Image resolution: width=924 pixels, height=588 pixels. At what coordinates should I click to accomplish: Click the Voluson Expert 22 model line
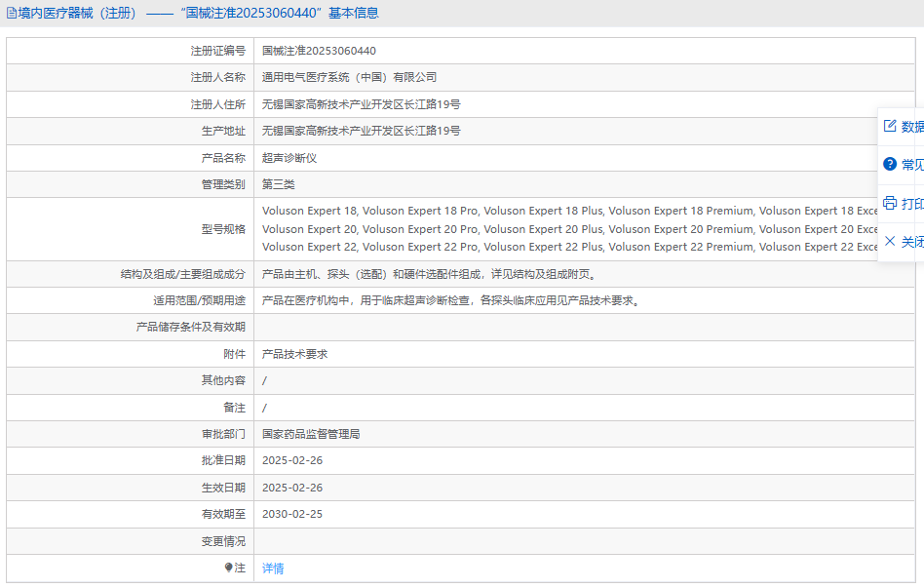coord(570,247)
